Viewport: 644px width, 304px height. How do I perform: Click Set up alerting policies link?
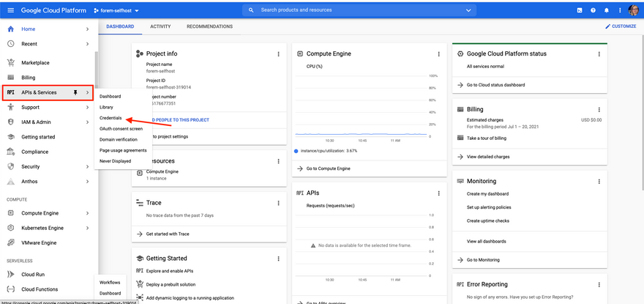(489, 207)
